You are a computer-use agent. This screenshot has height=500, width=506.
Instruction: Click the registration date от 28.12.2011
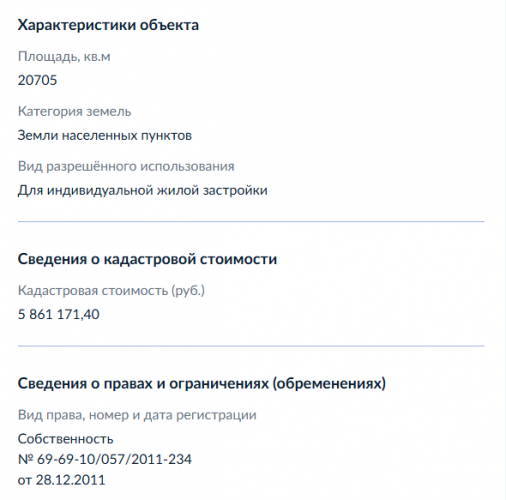click(61, 480)
